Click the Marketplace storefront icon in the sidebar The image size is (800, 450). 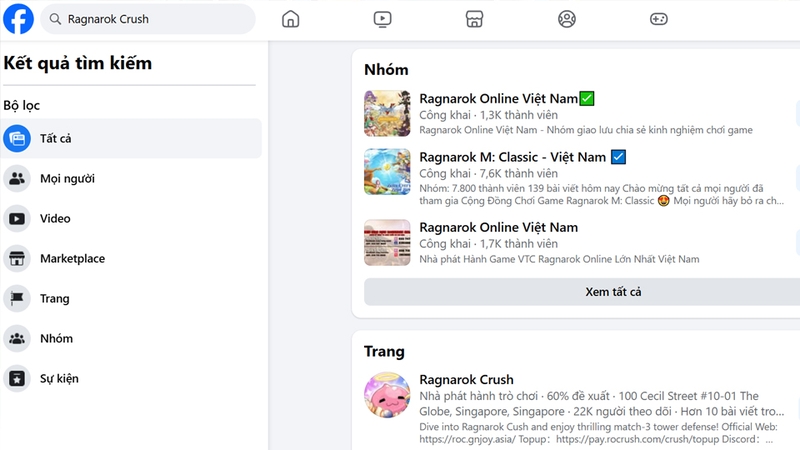17,259
